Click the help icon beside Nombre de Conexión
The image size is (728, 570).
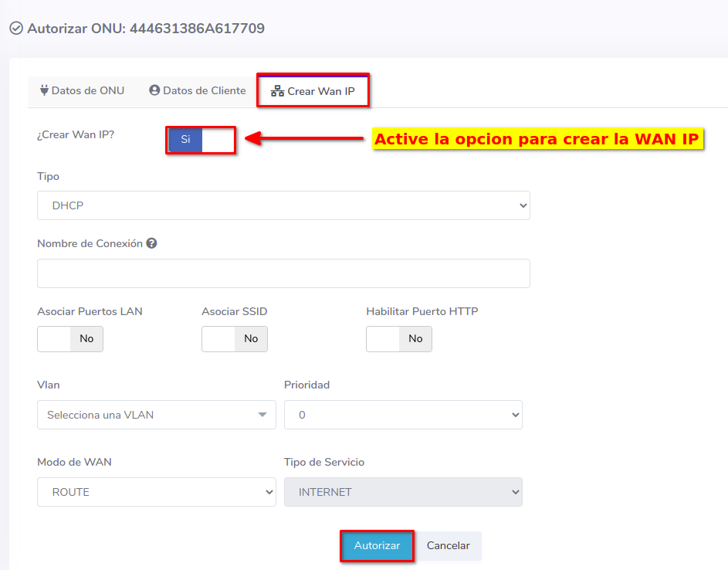click(x=151, y=243)
